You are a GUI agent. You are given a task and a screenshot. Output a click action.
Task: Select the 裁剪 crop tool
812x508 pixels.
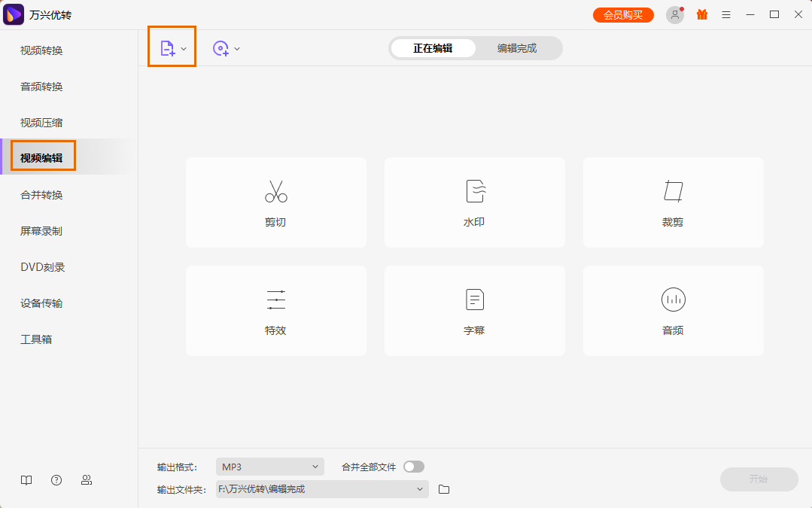tap(672, 202)
